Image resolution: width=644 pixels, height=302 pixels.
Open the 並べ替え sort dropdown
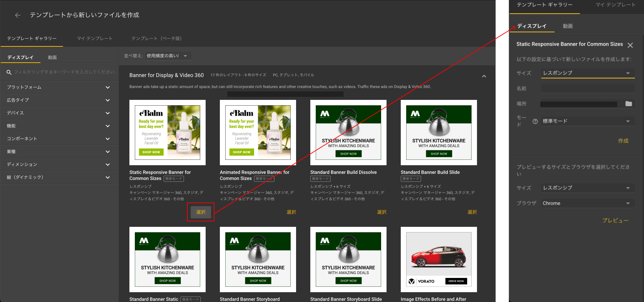click(168, 56)
